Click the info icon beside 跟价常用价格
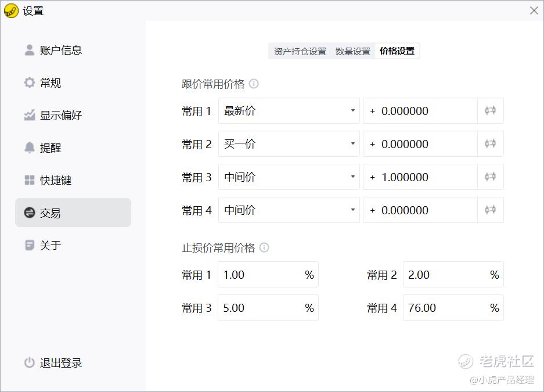 click(254, 84)
